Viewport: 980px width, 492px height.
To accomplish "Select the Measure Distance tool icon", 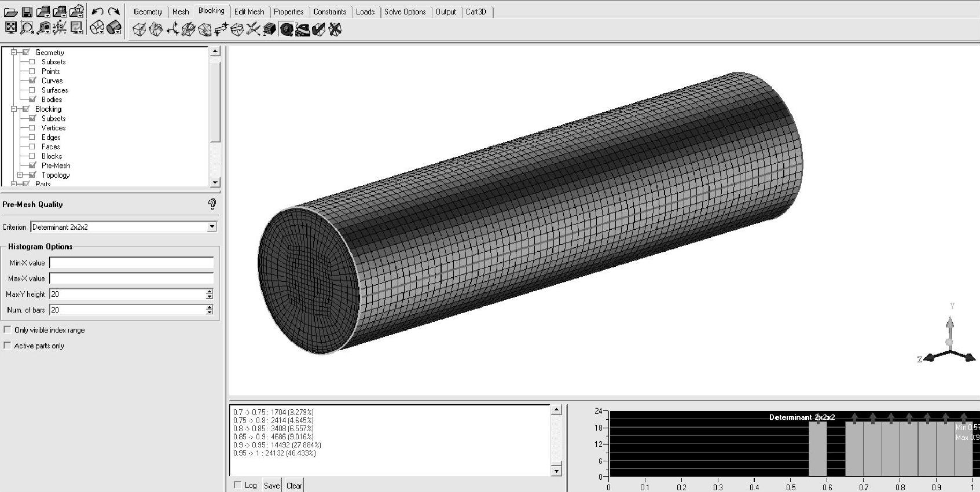I will pos(43,28).
